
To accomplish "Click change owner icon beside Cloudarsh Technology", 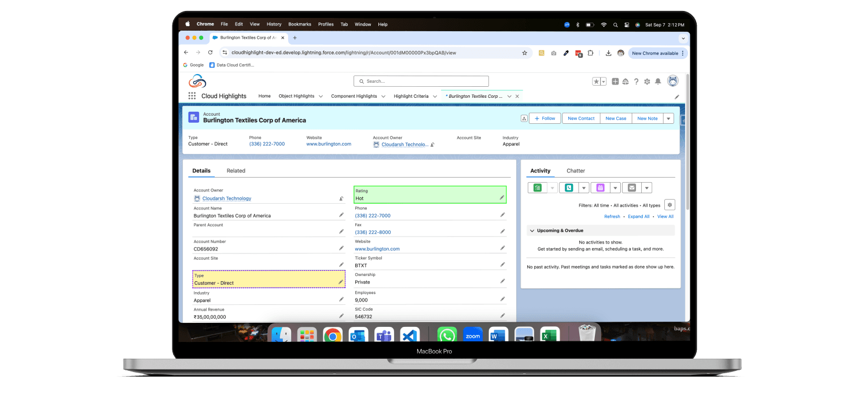I will [341, 198].
